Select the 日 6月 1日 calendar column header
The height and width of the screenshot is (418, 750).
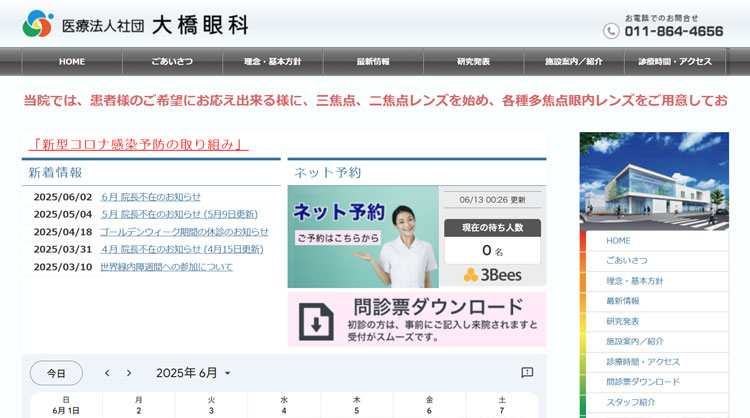click(x=66, y=405)
